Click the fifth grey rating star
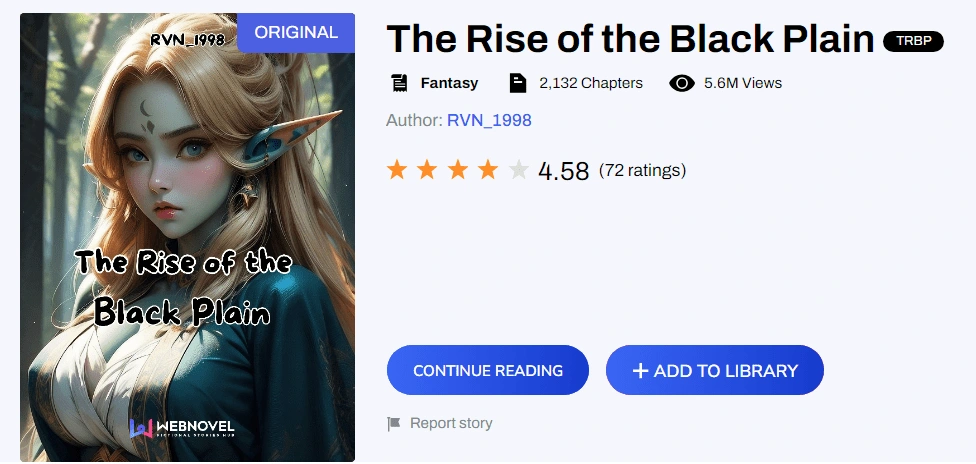This screenshot has width=976, height=464. coord(518,170)
